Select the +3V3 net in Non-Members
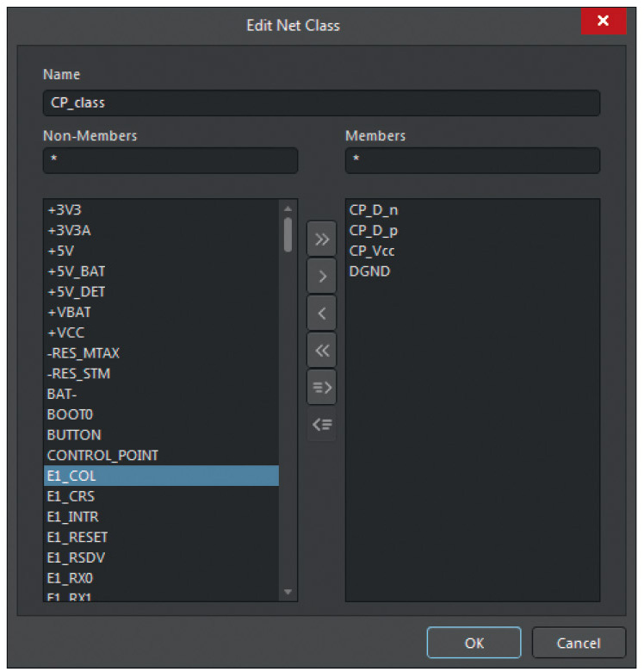Screen dimensions: 644x672 click(65, 209)
